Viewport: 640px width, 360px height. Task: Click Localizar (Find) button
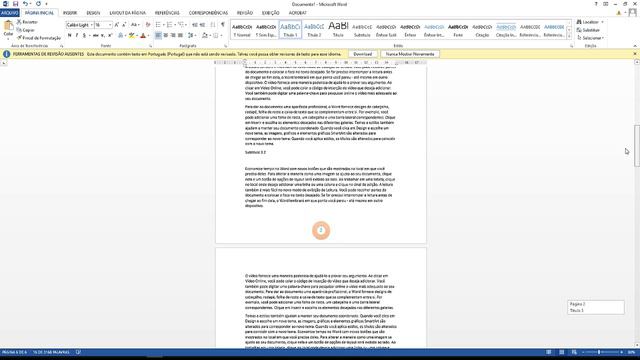587,22
